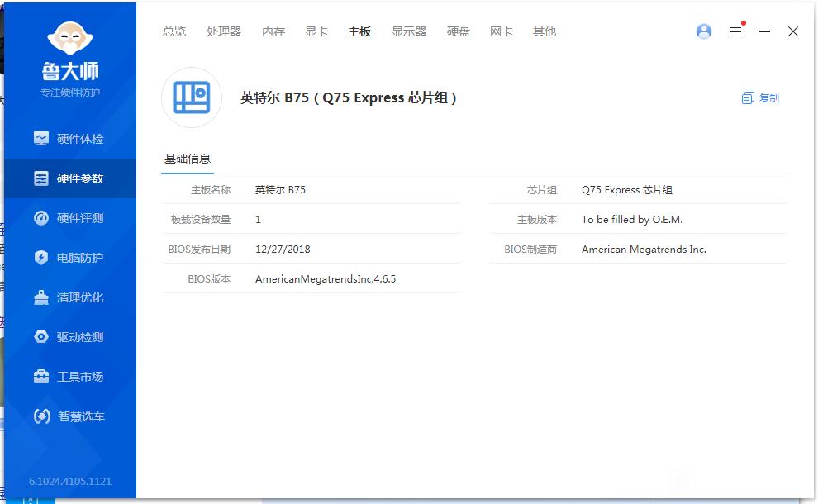Switch to the 处理器 tab
The height and width of the screenshot is (504, 818).
(x=224, y=32)
